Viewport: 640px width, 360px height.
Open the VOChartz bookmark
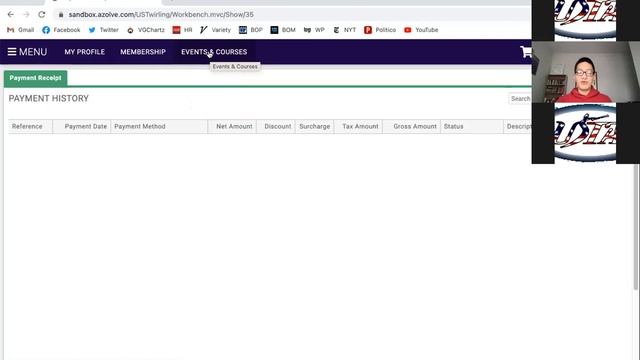(x=145, y=30)
